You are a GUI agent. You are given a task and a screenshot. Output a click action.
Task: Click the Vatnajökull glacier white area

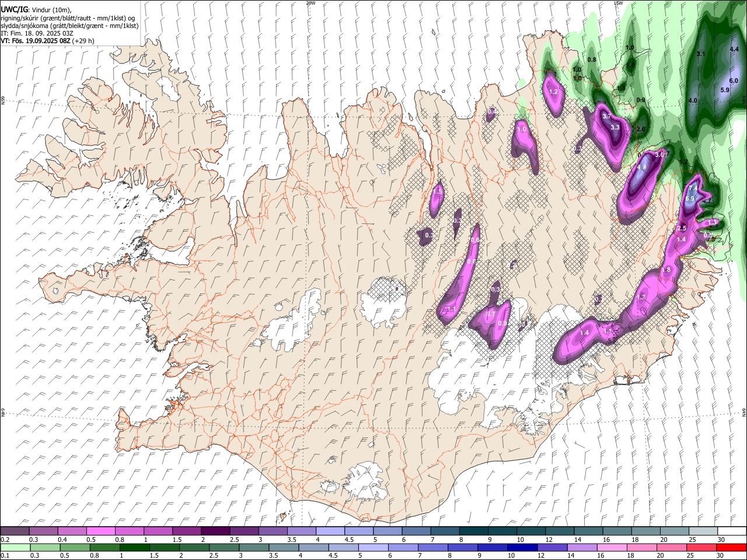point(502,373)
